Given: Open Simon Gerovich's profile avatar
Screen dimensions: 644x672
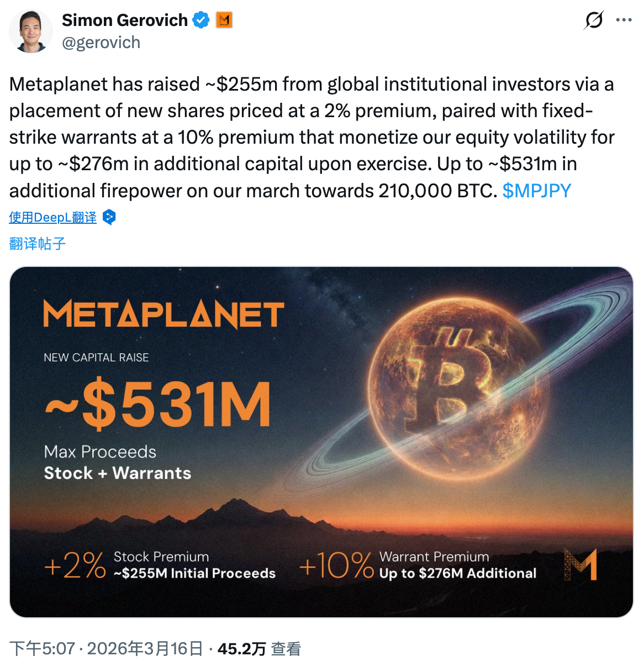Looking at the screenshot, I should [x=31, y=31].
